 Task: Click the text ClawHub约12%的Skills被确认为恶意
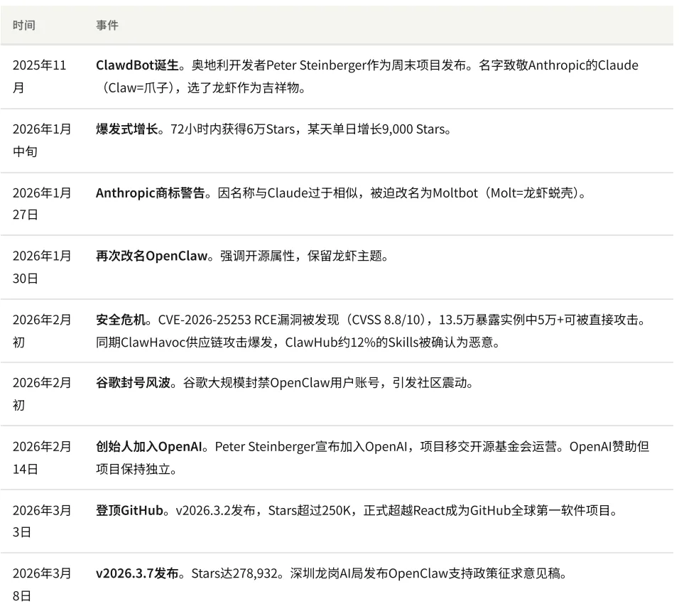(x=389, y=342)
